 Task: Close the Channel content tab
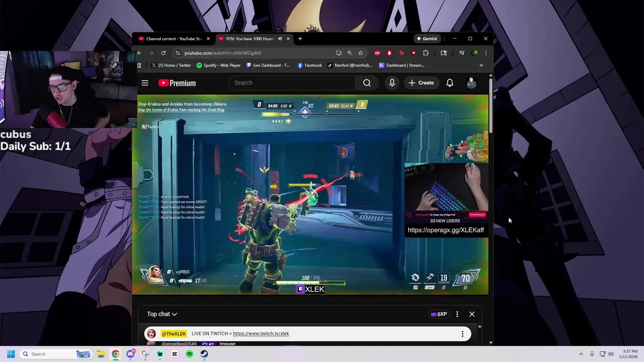(x=208, y=39)
